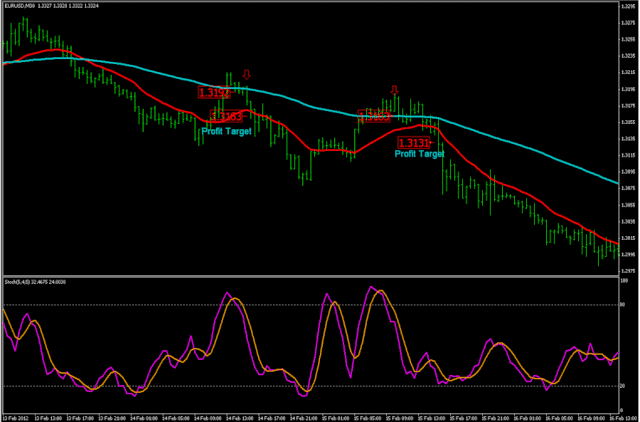Screen dimensions: 640x422
Task: Click the 1.3163 label above 1.3131
Action: coord(374,116)
